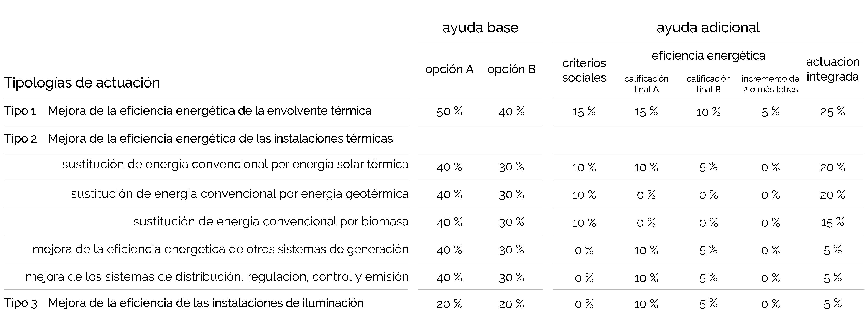Image resolution: width=868 pixels, height=326 pixels.
Task: Select the biomasa substitution row label
Action: (271, 221)
